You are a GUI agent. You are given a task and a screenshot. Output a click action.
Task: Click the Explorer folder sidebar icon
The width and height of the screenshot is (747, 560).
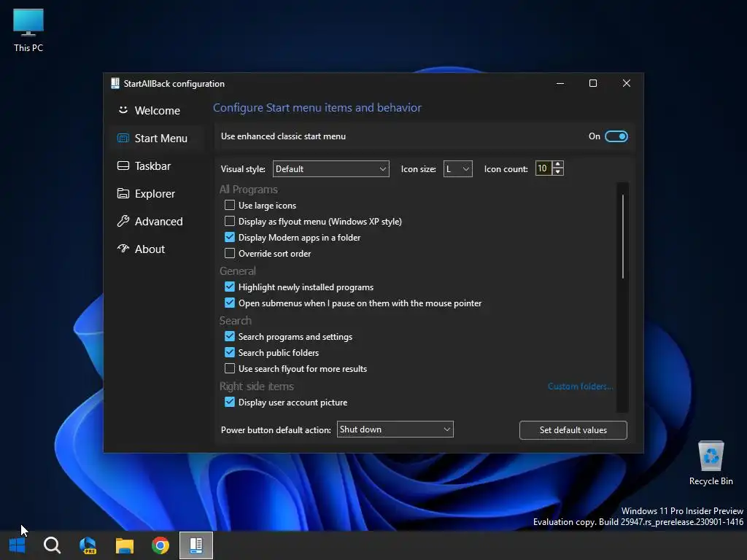click(123, 193)
